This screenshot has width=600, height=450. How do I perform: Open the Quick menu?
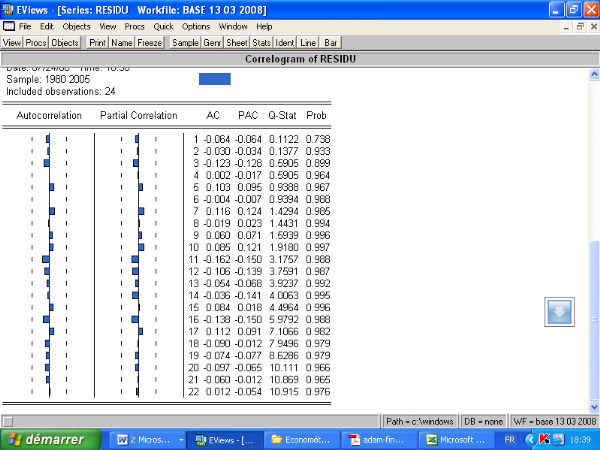163,26
